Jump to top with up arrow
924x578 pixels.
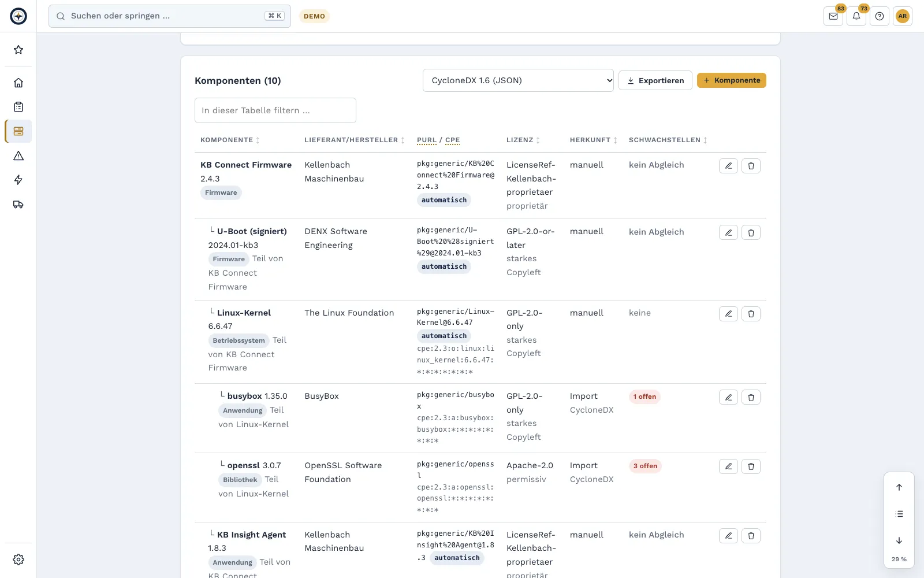click(899, 487)
